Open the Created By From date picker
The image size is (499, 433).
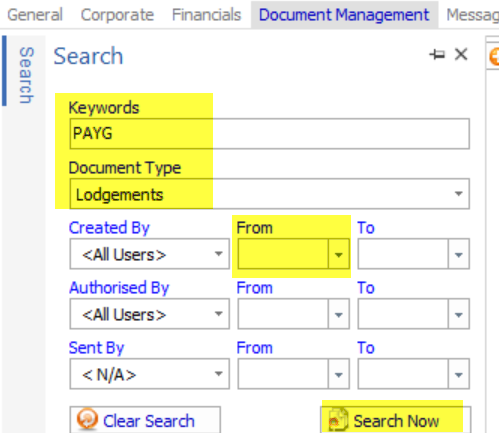339,255
